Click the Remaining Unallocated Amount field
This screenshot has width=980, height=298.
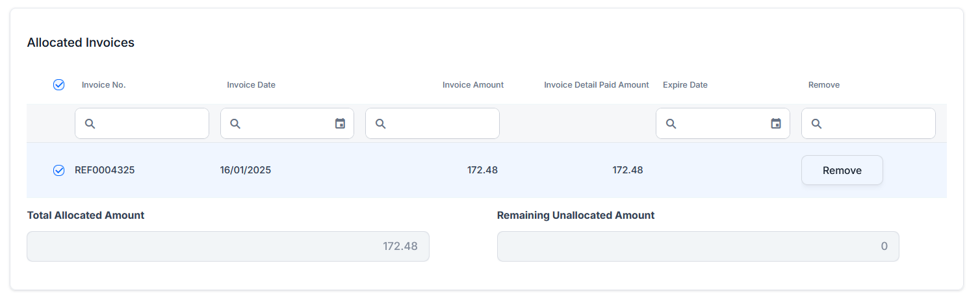click(x=697, y=247)
